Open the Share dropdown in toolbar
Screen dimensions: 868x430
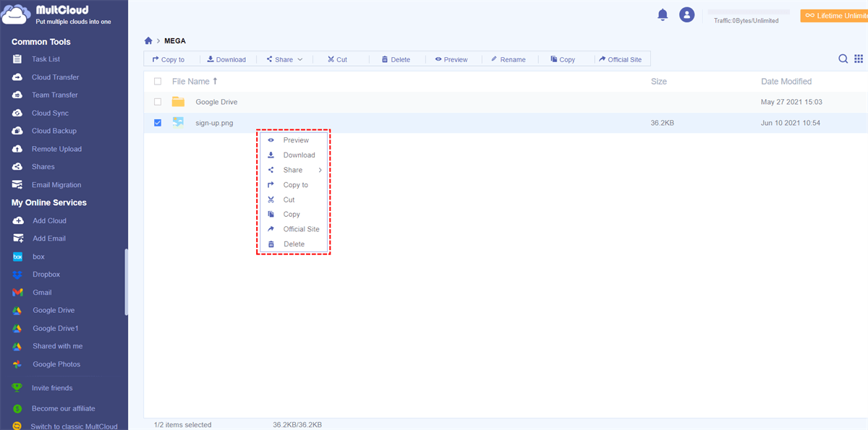(284, 59)
